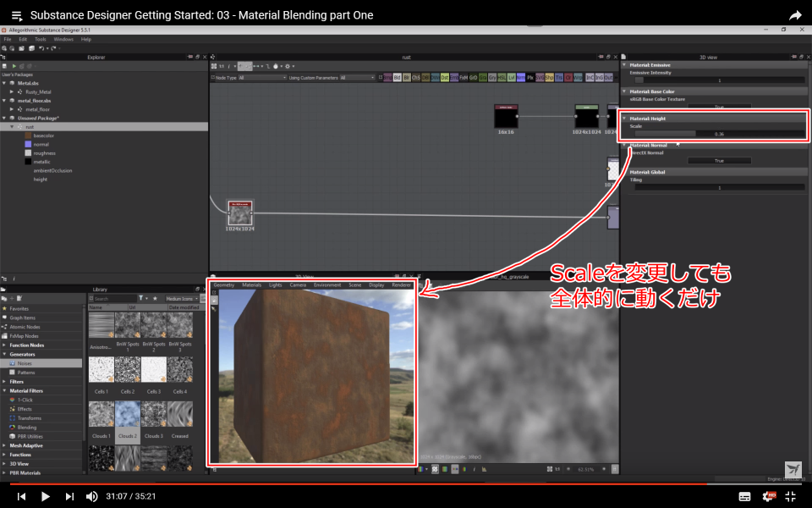This screenshot has height=508, width=812.
Task: Play the YouTube video
Action: [x=45, y=496]
